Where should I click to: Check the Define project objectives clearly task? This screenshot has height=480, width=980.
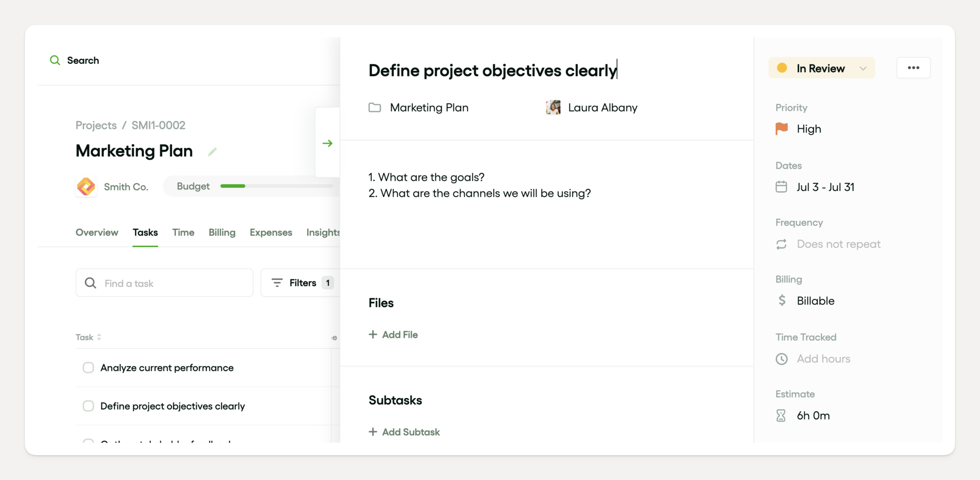coord(88,406)
